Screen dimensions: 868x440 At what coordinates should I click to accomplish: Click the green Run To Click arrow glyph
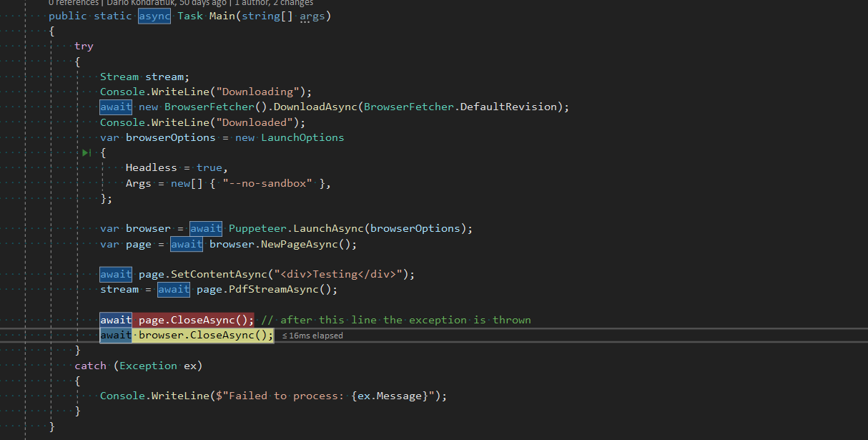(86, 152)
